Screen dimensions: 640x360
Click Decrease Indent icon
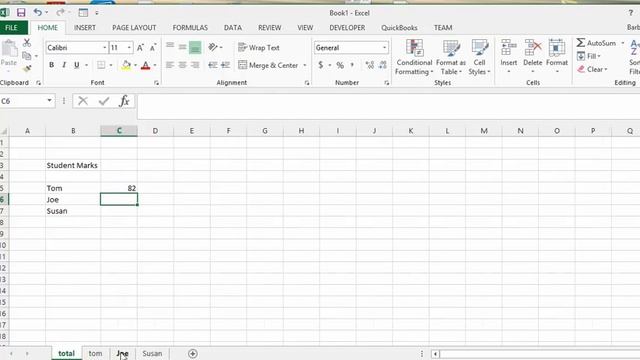[213, 65]
